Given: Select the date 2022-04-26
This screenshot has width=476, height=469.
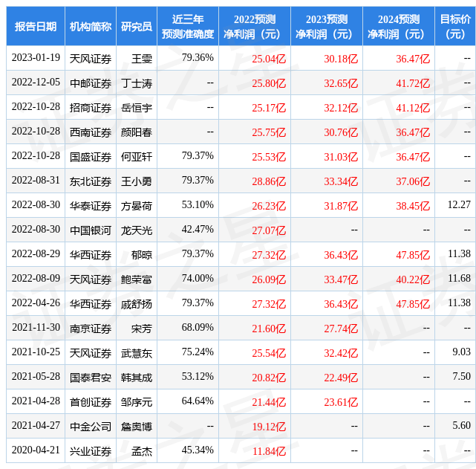Looking at the screenshot, I should pyautogui.click(x=36, y=303).
